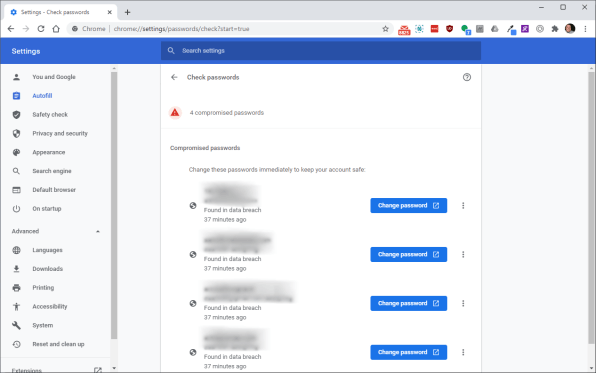Open the Chrome home page button
596x373 pixels.
point(56,29)
